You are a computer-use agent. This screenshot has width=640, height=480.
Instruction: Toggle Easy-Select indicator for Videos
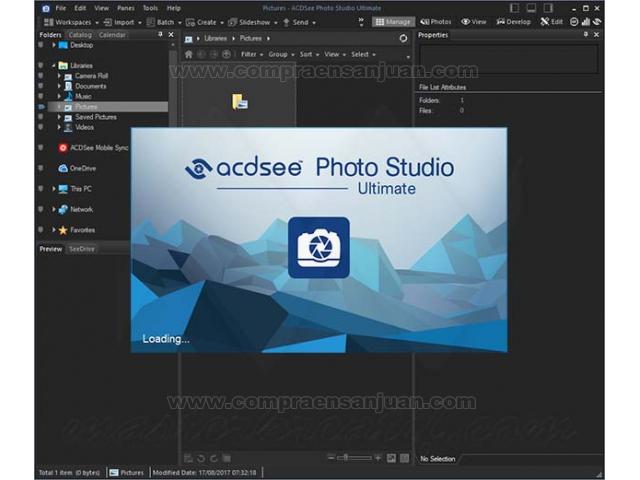[x=41, y=127]
